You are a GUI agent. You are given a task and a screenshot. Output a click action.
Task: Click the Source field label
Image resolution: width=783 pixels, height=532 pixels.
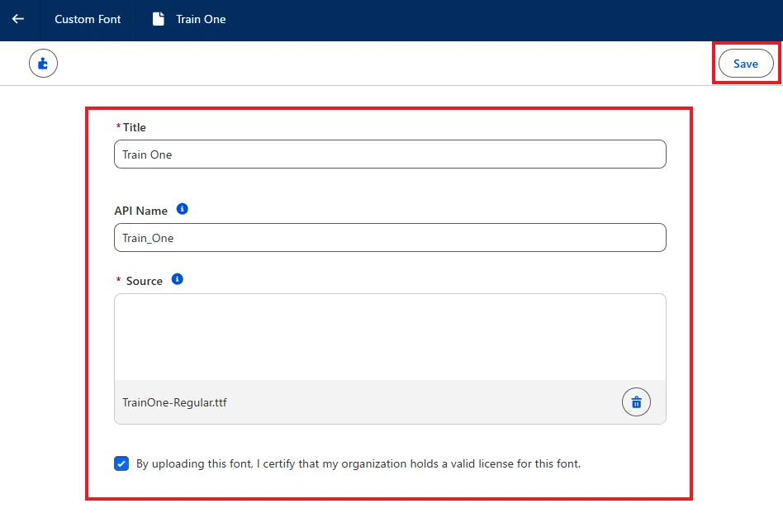(145, 281)
